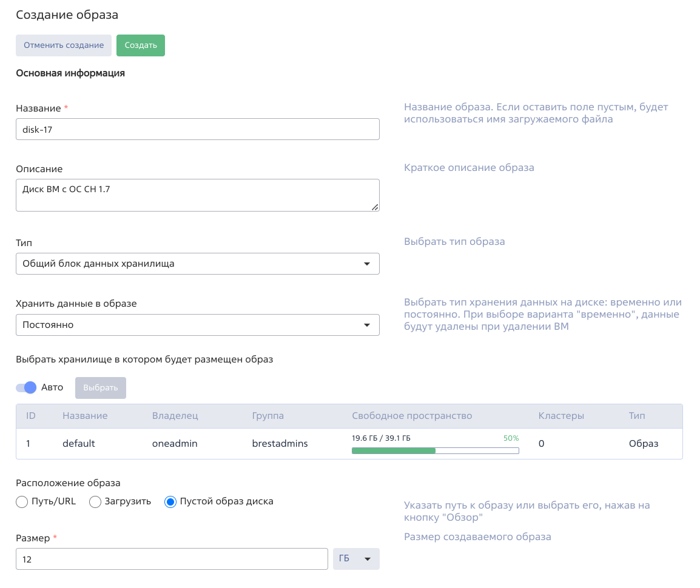This screenshot has height=588, width=700.
Task: Sort by the Название column header
Action: click(85, 416)
